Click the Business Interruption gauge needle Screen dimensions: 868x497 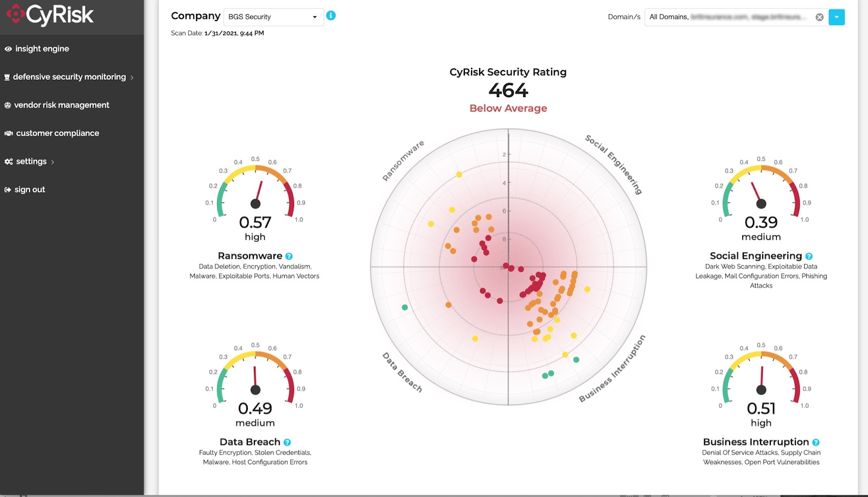tap(761, 374)
